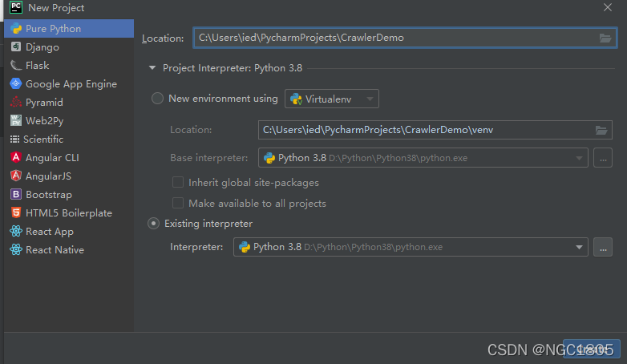This screenshot has width=627, height=364.
Task: Choose the Flask list entry
Action: tap(69, 65)
